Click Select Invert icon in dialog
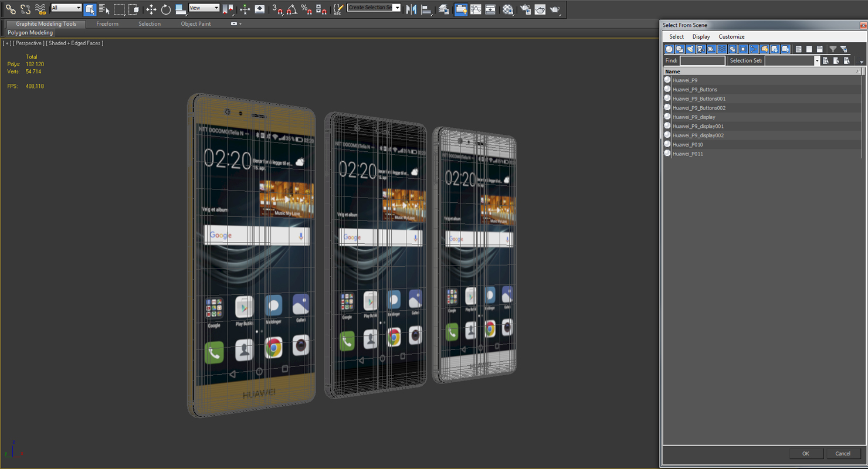 click(819, 49)
